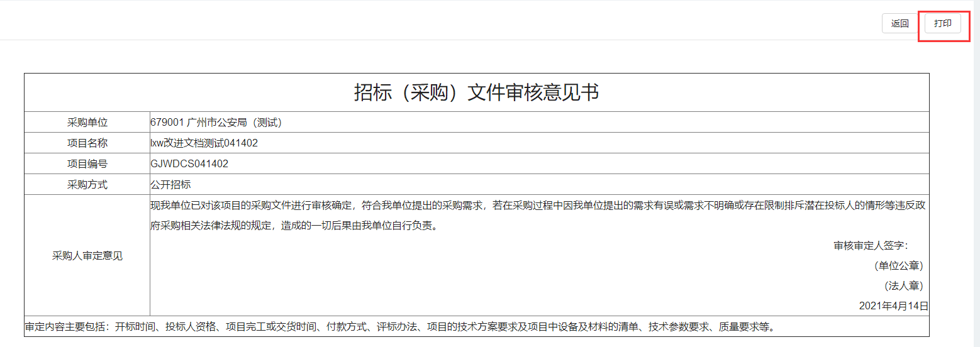The height and width of the screenshot is (347, 980).
Task: Select the 采购人审定意见 label cell
Action: point(87,255)
